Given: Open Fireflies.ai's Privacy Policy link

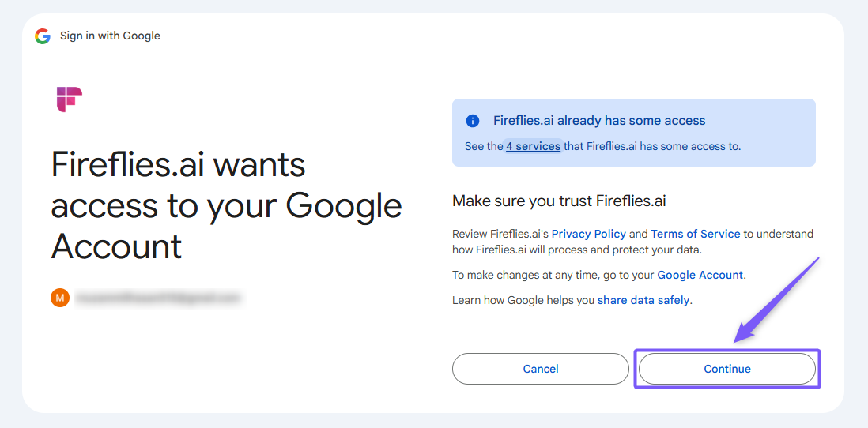Looking at the screenshot, I should [x=589, y=234].
